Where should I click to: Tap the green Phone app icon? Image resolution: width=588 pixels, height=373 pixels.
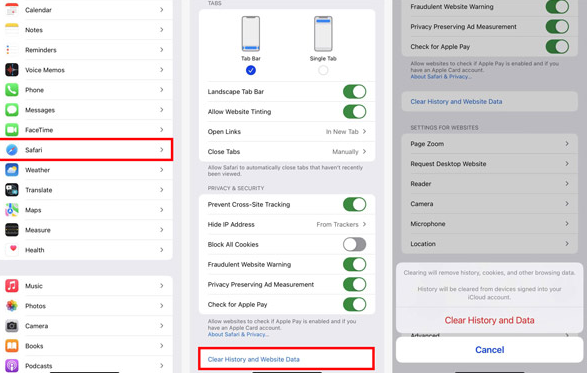point(12,90)
